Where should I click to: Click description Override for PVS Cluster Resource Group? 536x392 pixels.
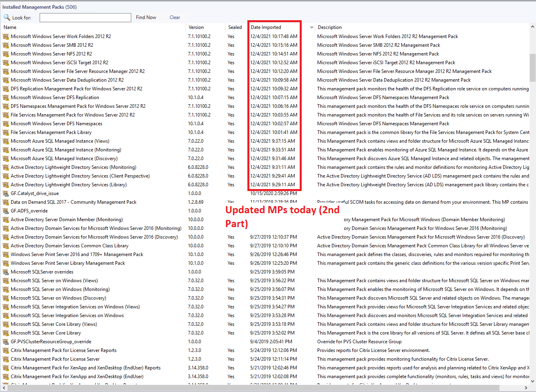click(x=359, y=342)
